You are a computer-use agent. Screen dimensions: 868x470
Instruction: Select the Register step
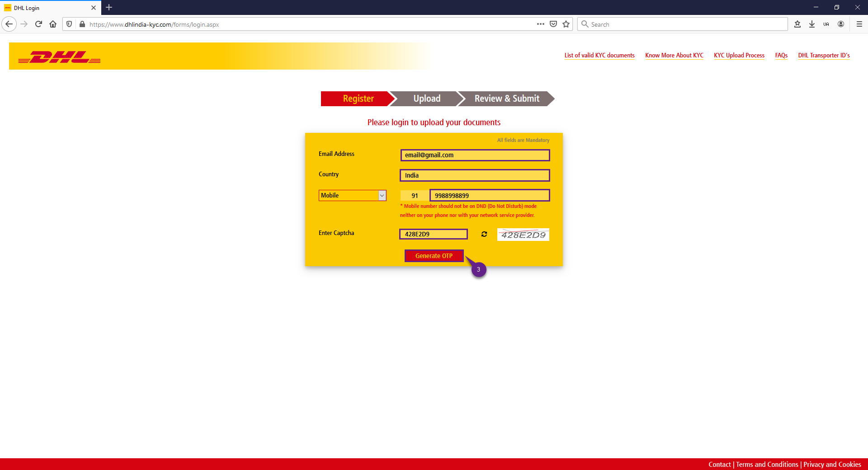[358, 99]
